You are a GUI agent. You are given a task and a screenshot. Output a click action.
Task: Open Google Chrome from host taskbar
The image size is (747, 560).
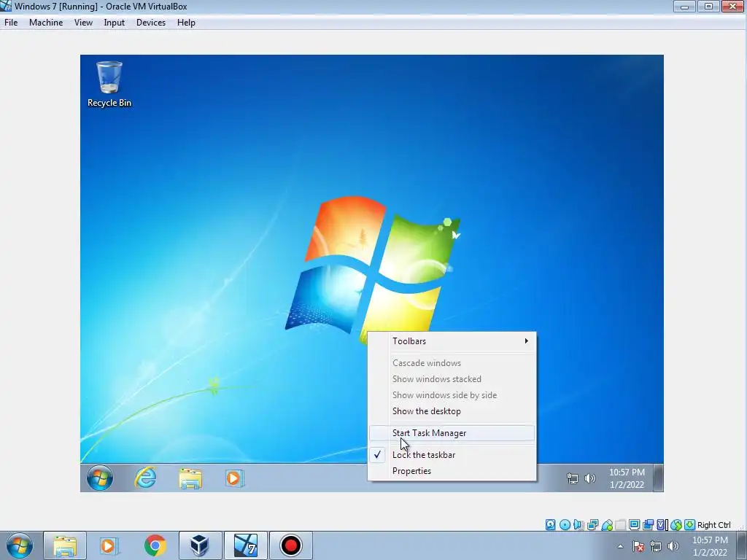click(x=155, y=545)
